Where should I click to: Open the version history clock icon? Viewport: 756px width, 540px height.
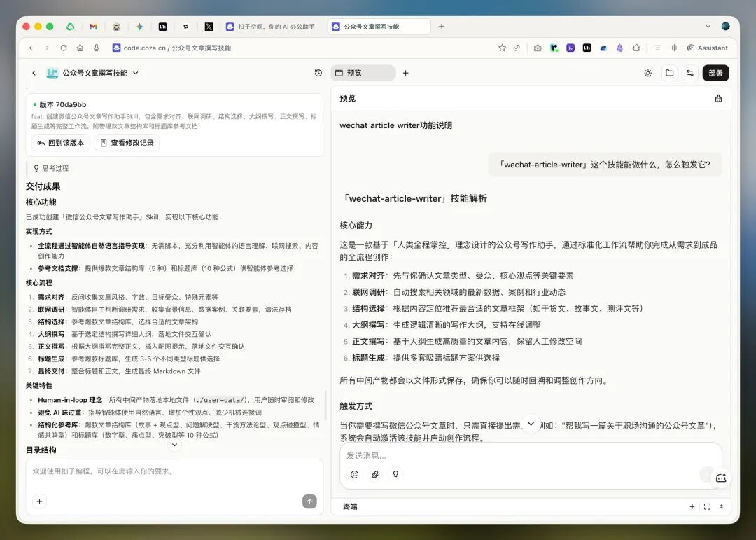coord(318,73)
